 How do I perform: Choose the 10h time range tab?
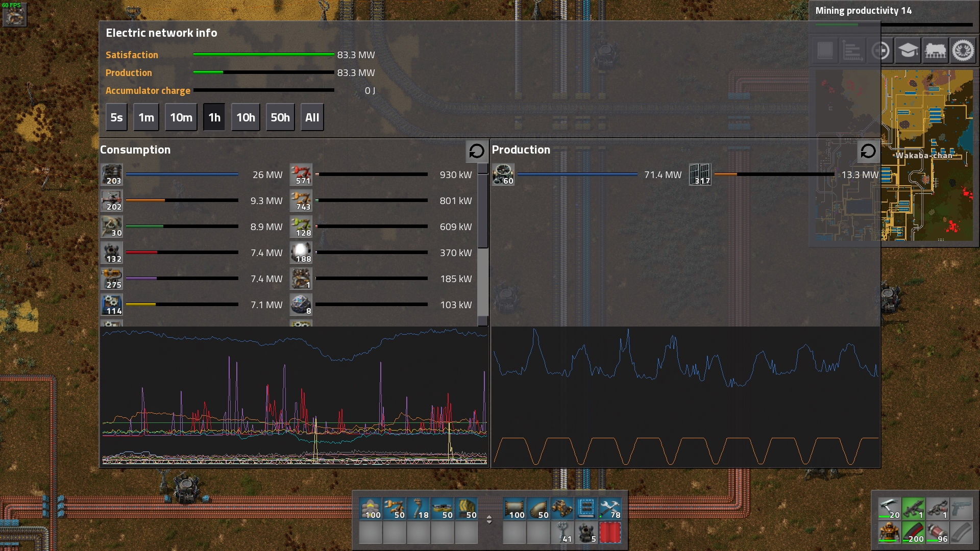coord(246,117)
